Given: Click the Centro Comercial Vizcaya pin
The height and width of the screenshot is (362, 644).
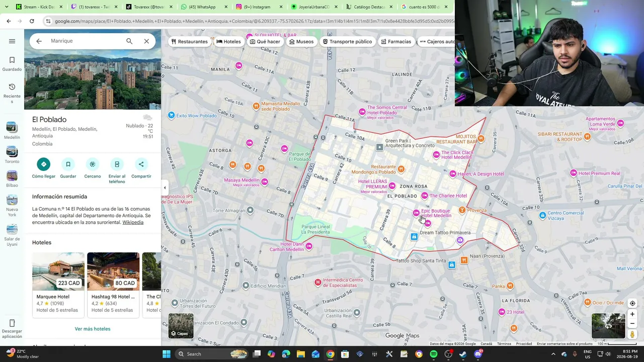Looking at the screenshot, I should pos(542,216).
